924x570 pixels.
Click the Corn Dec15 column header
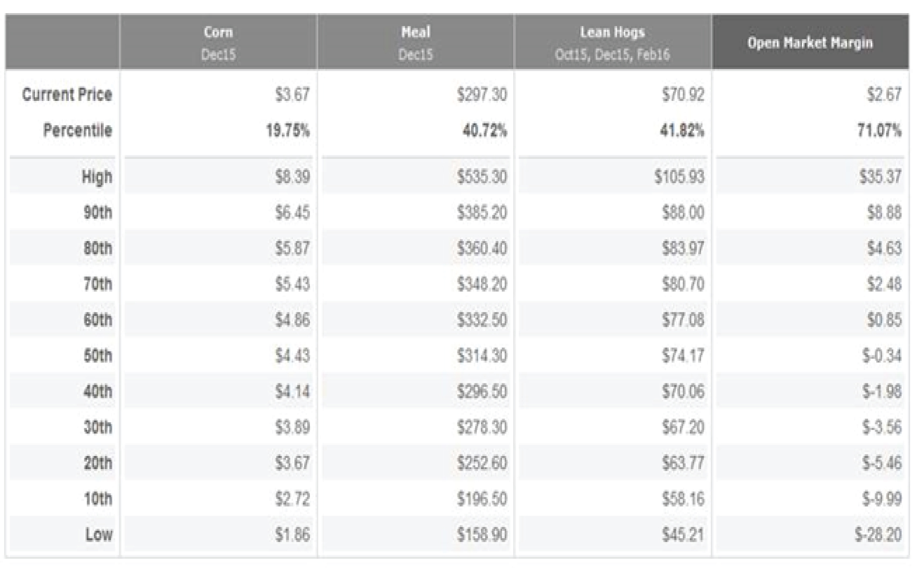[x=218, y=42]
